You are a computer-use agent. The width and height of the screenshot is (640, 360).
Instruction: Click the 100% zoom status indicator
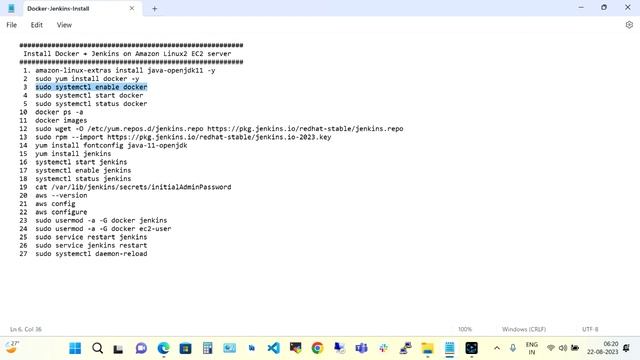click(x=464, y=329)
